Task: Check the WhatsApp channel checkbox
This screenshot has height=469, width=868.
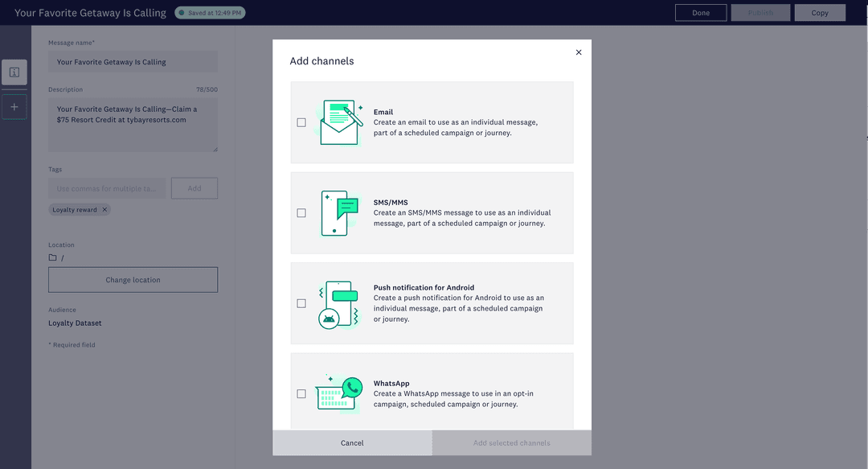Action: 301,393
